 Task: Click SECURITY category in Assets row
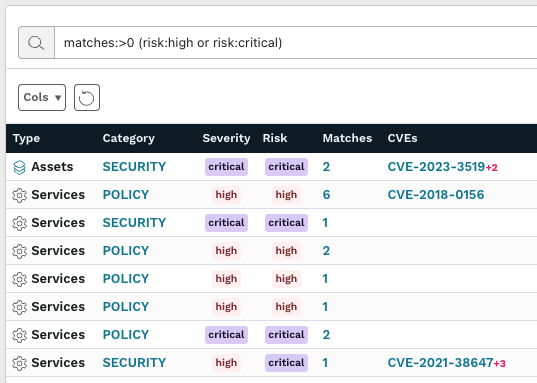(134, 167)
